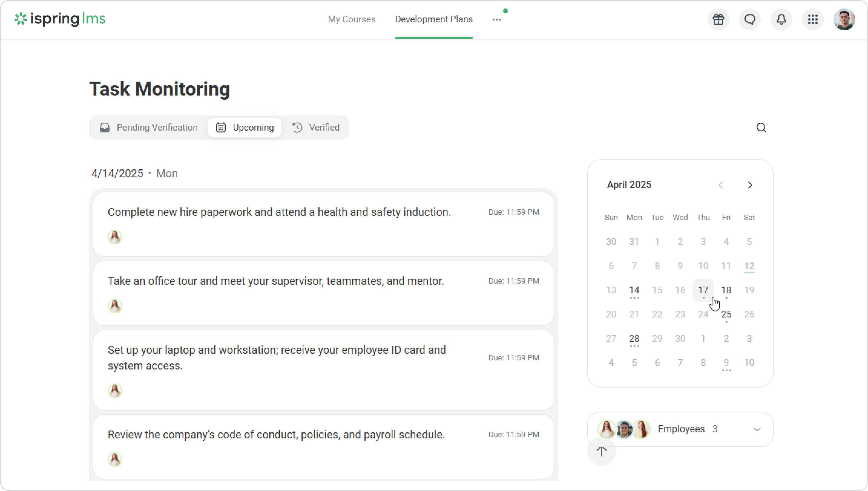Open the gift icon in header

click(718, 20)
